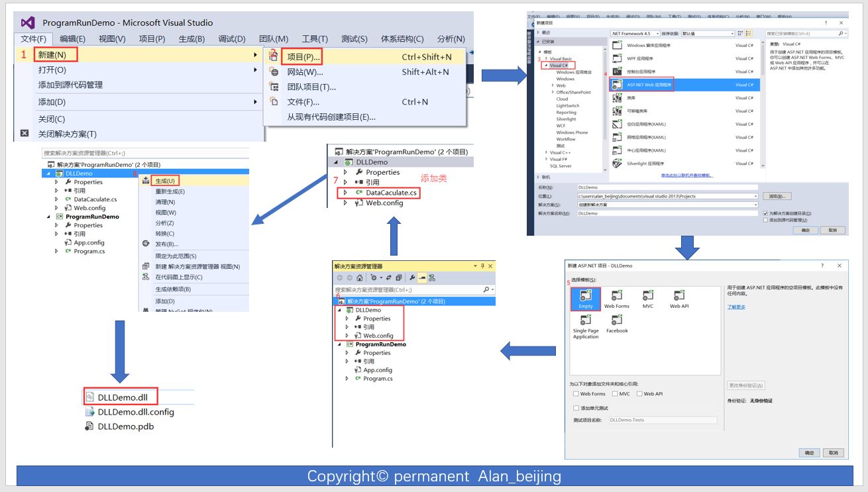
Task: Open the .NET Framework 4.5 dropdown
Action: (x=658, y=33)
